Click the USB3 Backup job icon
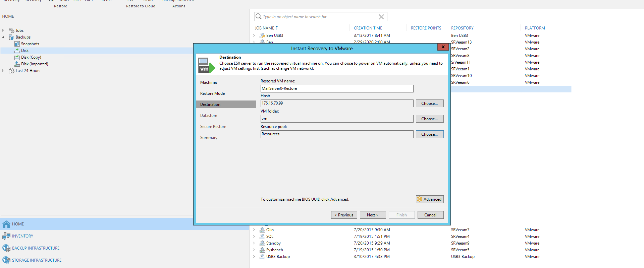 [x=262, y=257]
